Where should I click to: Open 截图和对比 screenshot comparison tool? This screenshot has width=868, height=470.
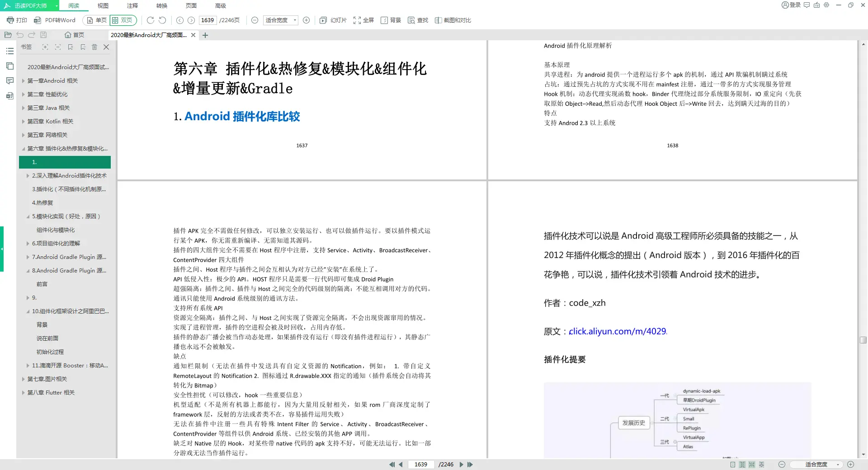[x=453, y=20]
